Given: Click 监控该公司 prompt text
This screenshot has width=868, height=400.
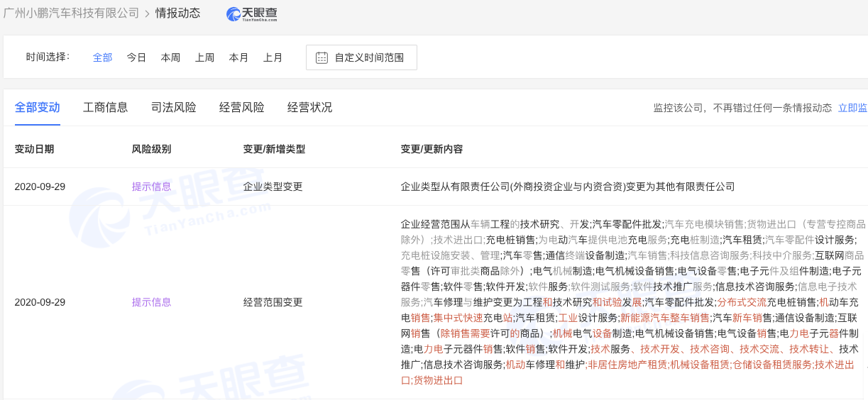Looking at the screenshot, I should click(742, 108).
